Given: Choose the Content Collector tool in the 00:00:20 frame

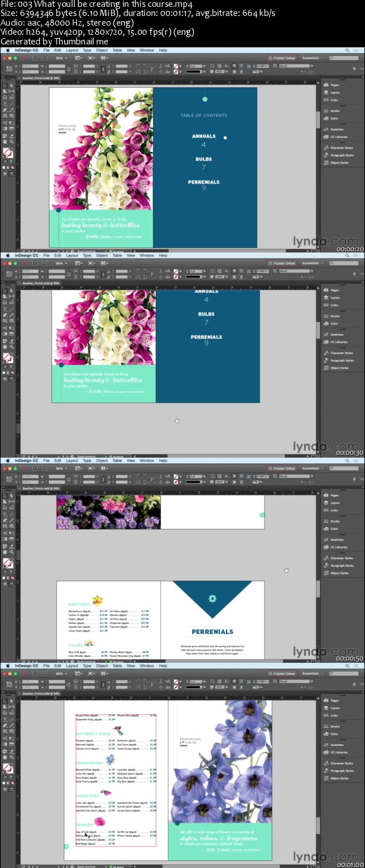Looking at the screenshot, I should 5,97.
